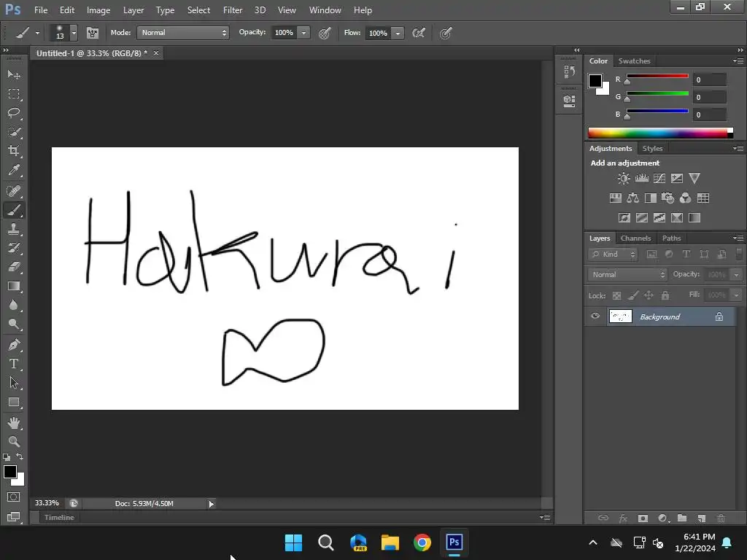Image resolution: width=747 pixels, height=560 pixels.
Task: Switch foreground and background colors
Action: pyautogui.click(x=20, y=456)
